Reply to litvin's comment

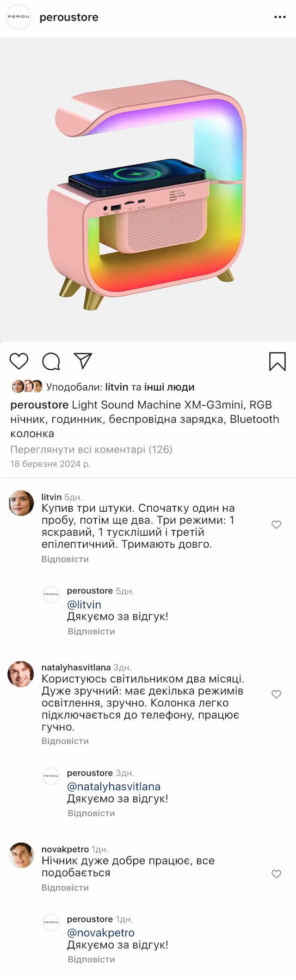coord(65,559)
